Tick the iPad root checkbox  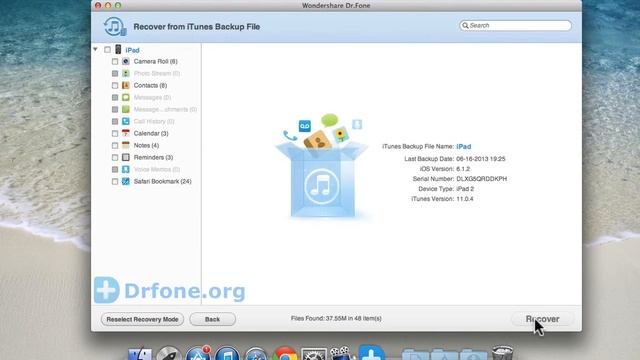click(107, 50)
